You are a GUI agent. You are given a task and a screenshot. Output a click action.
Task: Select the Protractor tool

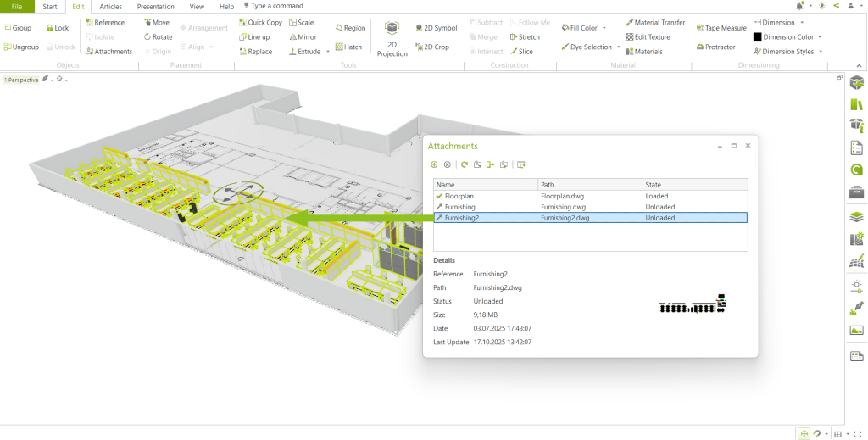(x=716, y=47)
